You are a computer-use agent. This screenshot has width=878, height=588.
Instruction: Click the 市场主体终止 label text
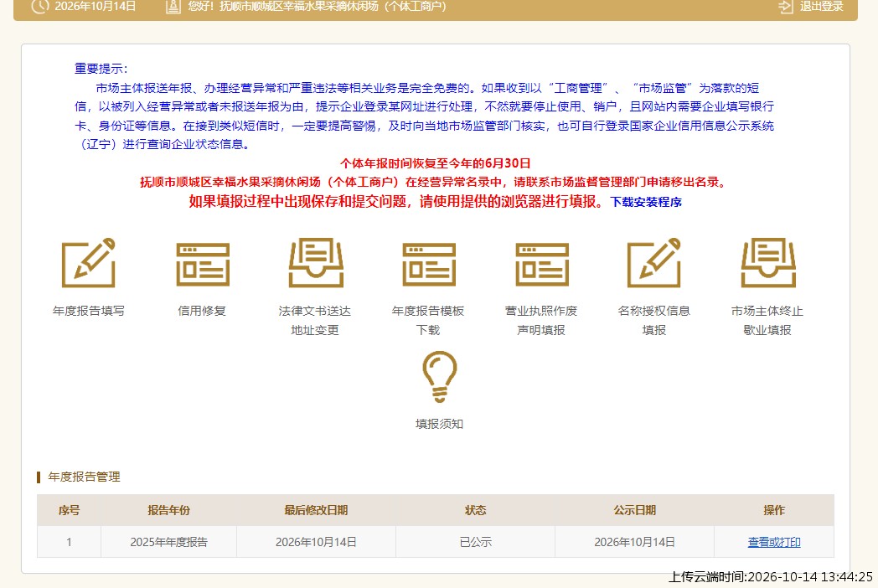[x=767, y=311]
